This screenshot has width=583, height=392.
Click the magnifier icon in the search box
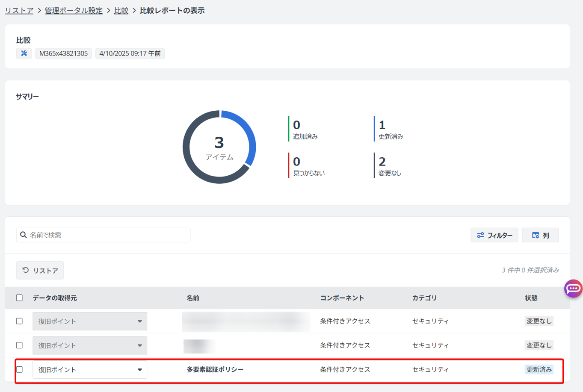[24, 235]
